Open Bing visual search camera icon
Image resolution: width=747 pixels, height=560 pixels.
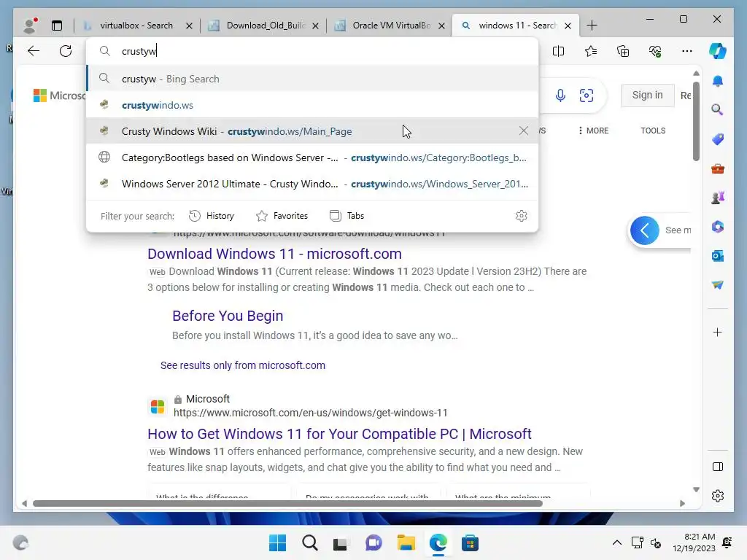tap(587, 96)
